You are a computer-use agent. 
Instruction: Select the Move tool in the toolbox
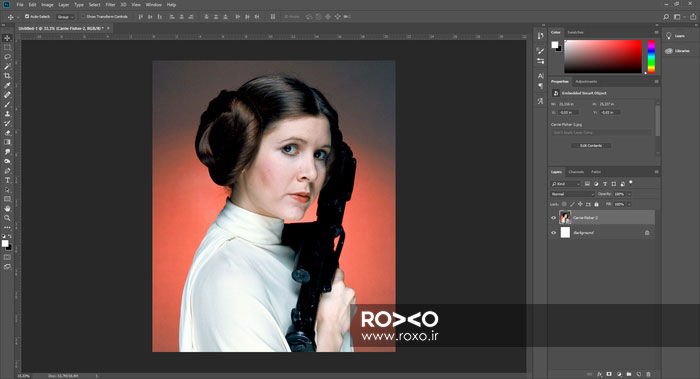pyautogui.click(x=7, y=38)
